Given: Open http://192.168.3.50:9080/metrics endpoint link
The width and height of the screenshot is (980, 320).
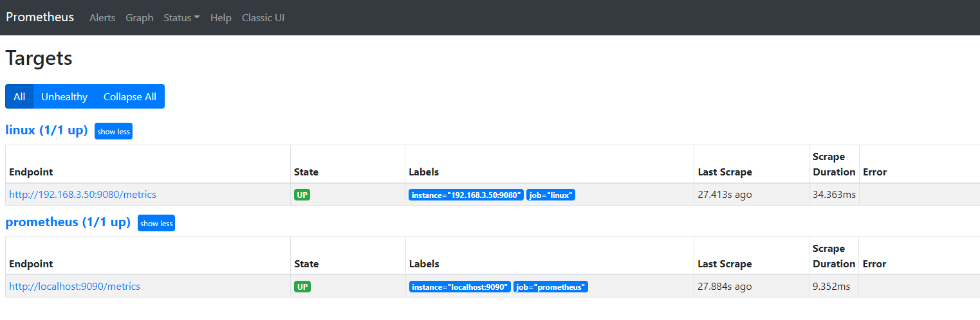Looking at the screenshot, I should (x=82, y=194).
